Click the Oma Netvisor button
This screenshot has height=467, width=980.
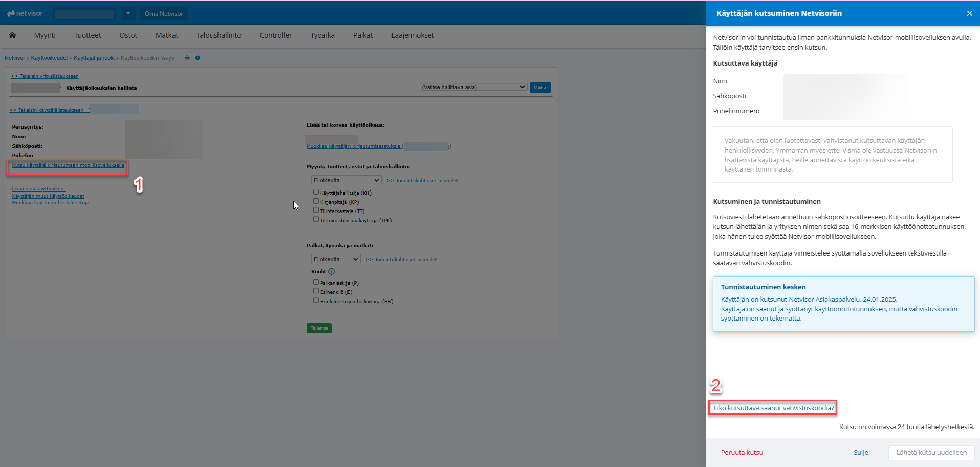(x=164, y=14)
